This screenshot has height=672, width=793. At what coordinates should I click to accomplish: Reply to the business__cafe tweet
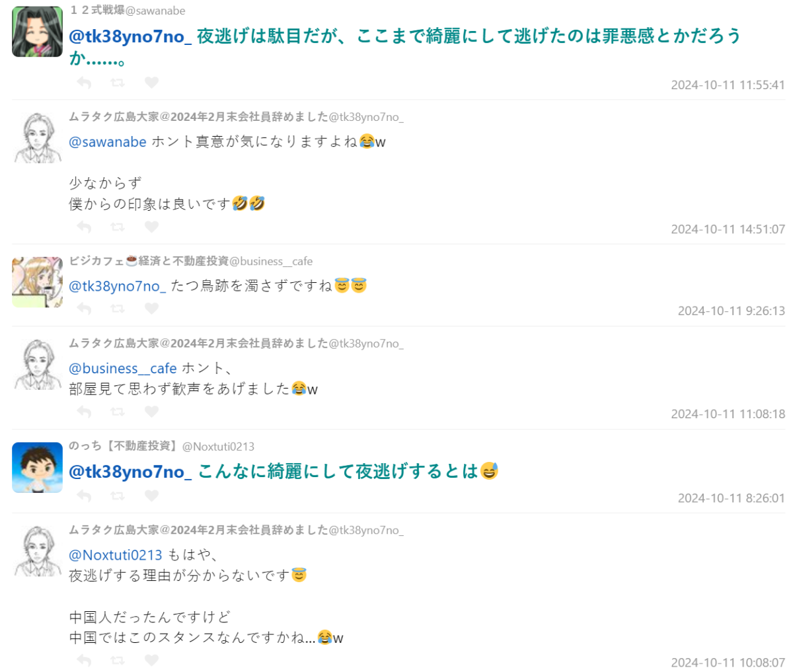[x=84, y=309]
